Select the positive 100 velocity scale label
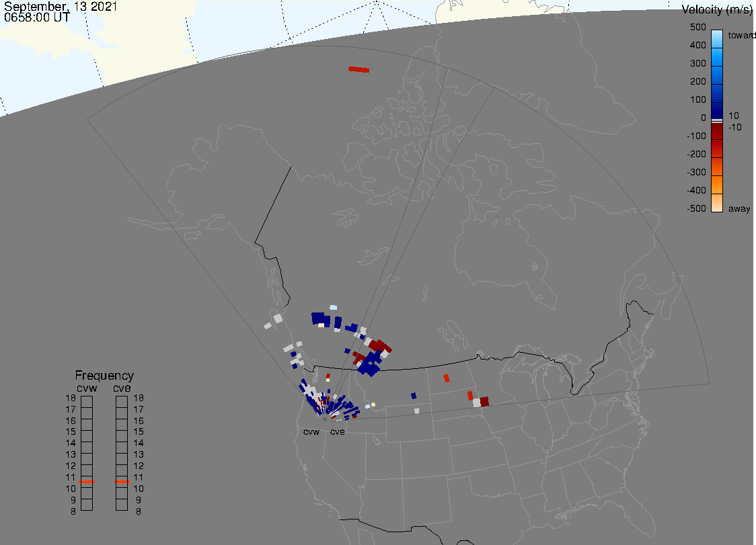Image resolution: width=756 pixels, height=545 pixels. point(697,99)
